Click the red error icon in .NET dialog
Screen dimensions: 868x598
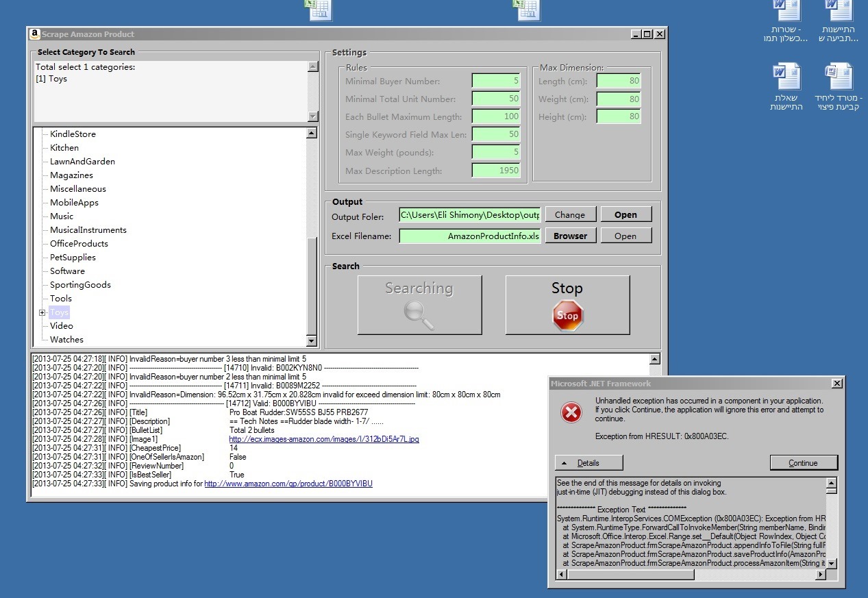(571, 412)
